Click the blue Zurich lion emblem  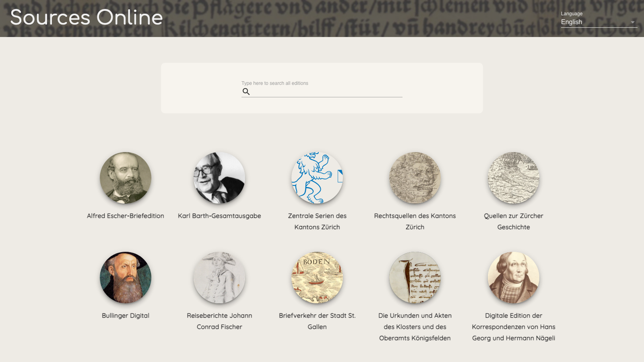click(317, 178)
